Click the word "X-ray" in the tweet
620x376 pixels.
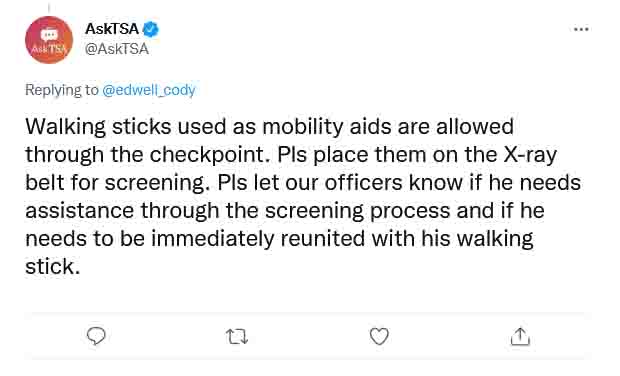[530, 155]
